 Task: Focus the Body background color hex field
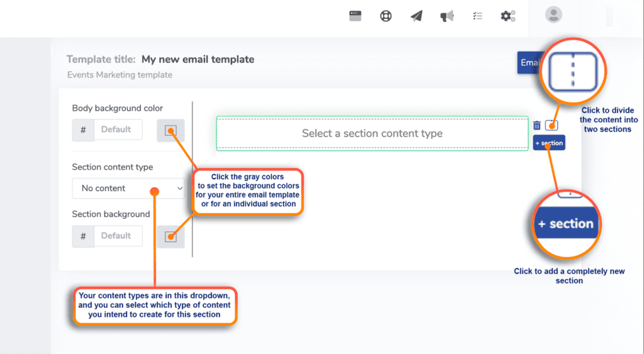(x=118, y=130)
